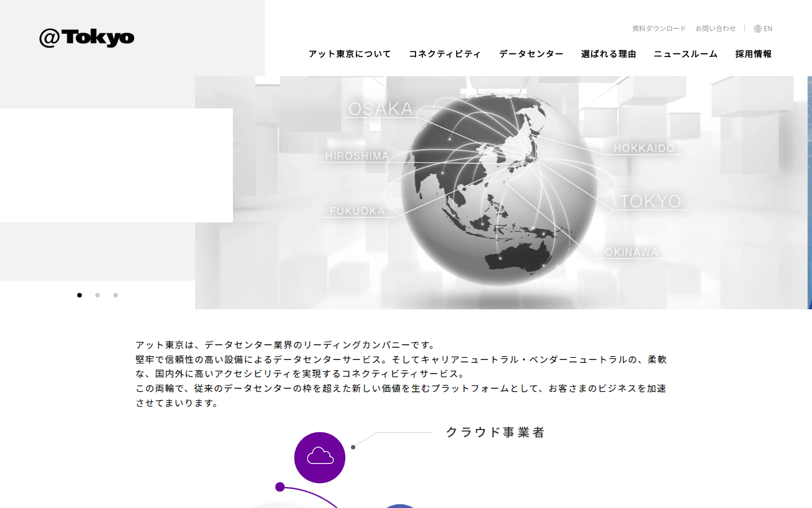
Task: Click the OSAKA label on hero
Action: point(381,109)
